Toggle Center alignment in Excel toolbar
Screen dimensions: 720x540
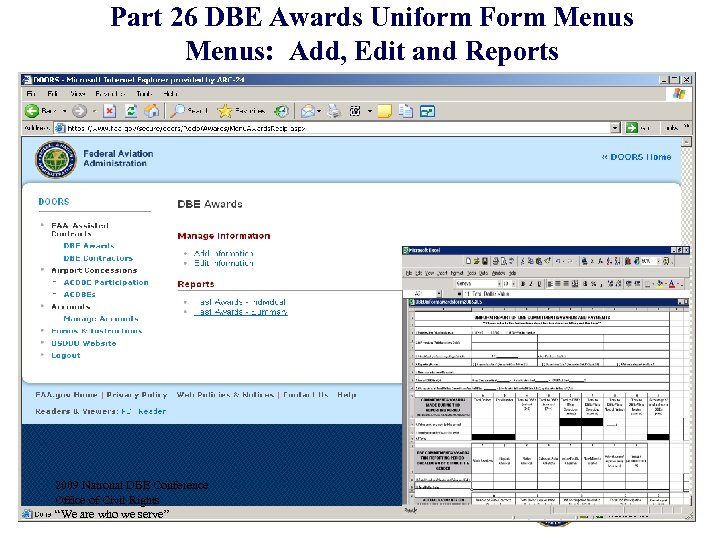[557, 284]
